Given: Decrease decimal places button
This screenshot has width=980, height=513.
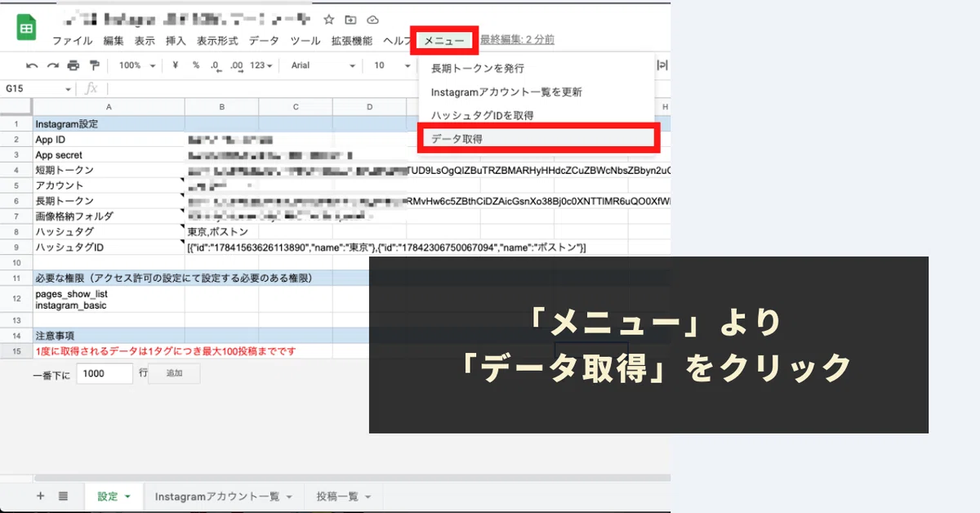Looking at the screenshot, I should coord(216,65).
